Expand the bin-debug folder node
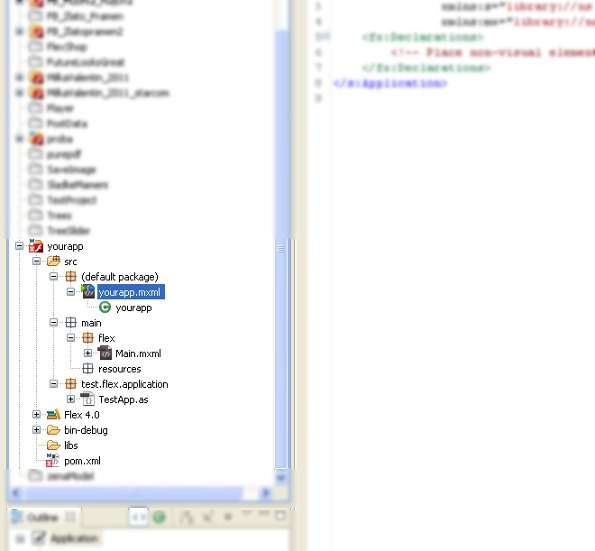The height and width of the screenshot is (551, 595). click(x=36, y=430)
